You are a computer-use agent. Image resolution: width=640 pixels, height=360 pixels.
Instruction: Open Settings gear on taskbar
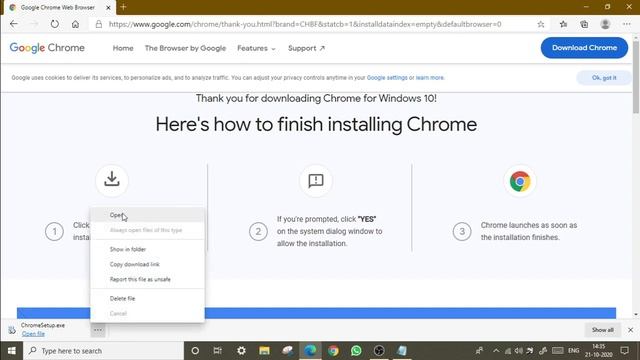click(241, 351)
